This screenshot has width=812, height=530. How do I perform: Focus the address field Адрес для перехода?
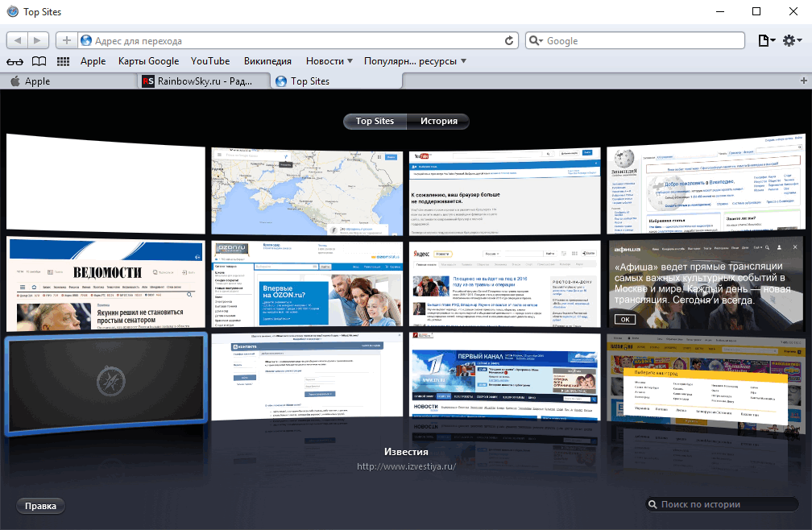(x=298, y=41)
